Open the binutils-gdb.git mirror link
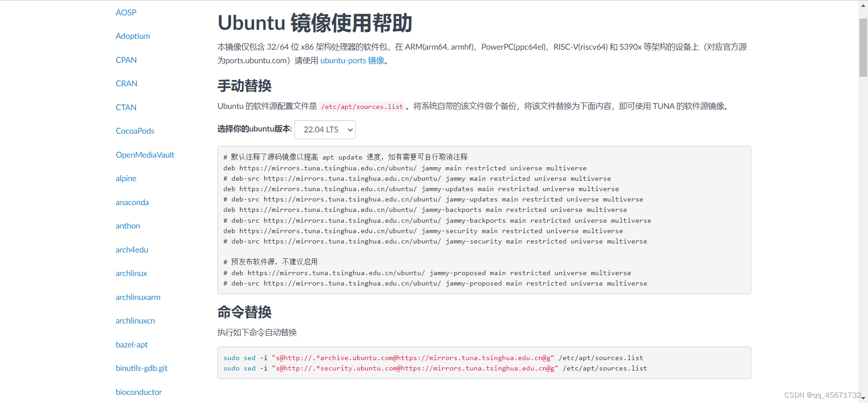This screenshot has width=868, height=403. coord(142,368)
